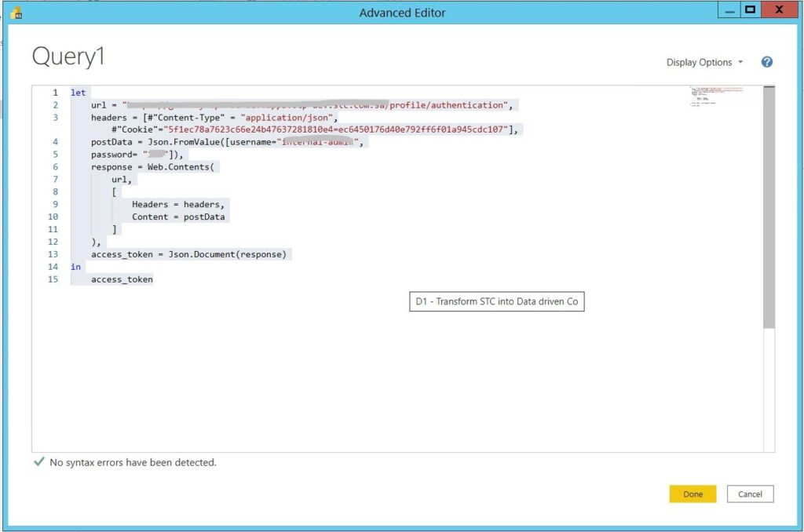
Task: Close the Advanced Editor window
Action: click(780, 10)
